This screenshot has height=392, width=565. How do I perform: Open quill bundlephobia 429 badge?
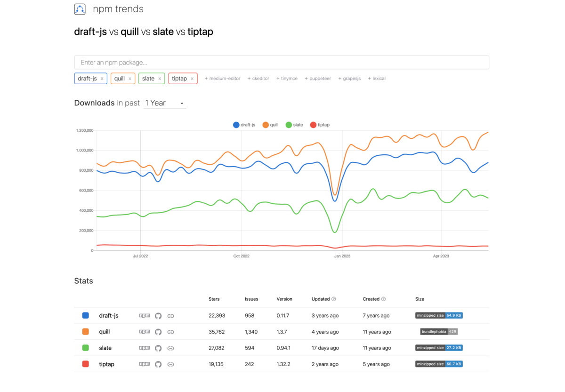tap(439, 332)
